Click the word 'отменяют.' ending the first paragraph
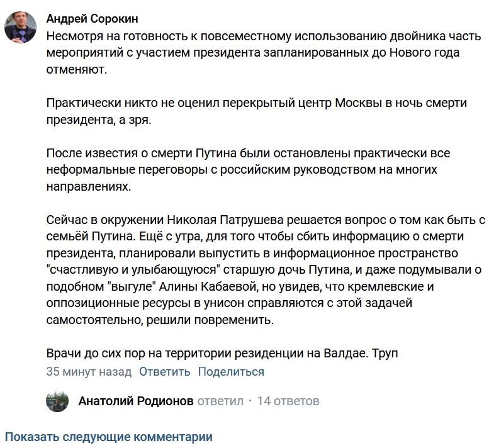489x448 pixels. 77,69
